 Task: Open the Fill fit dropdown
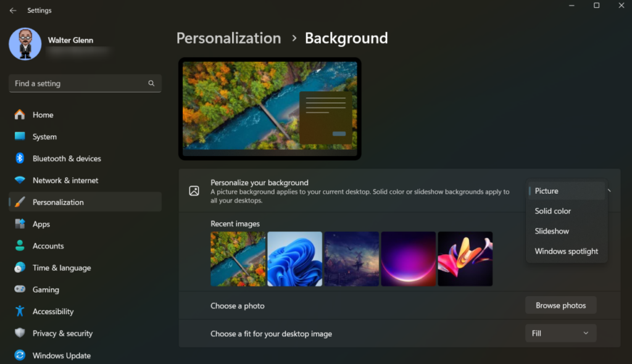point(560,333)
